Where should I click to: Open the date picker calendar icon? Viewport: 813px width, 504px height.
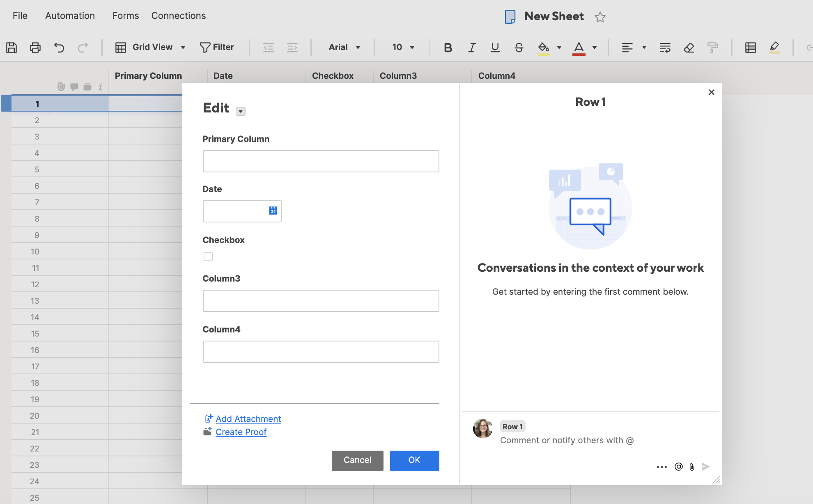pyautogui.click(x=273, y=211)
